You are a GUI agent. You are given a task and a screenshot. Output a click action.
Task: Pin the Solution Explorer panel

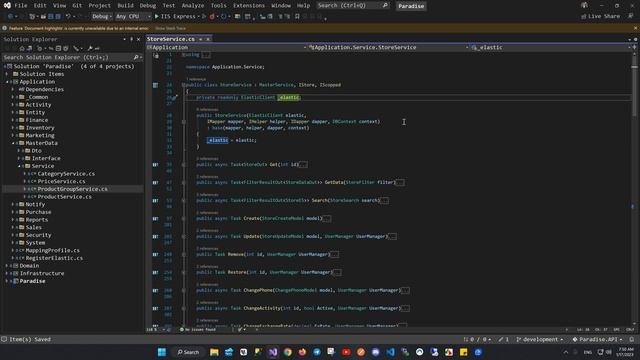pyautogui.click(x=131, y=39)
